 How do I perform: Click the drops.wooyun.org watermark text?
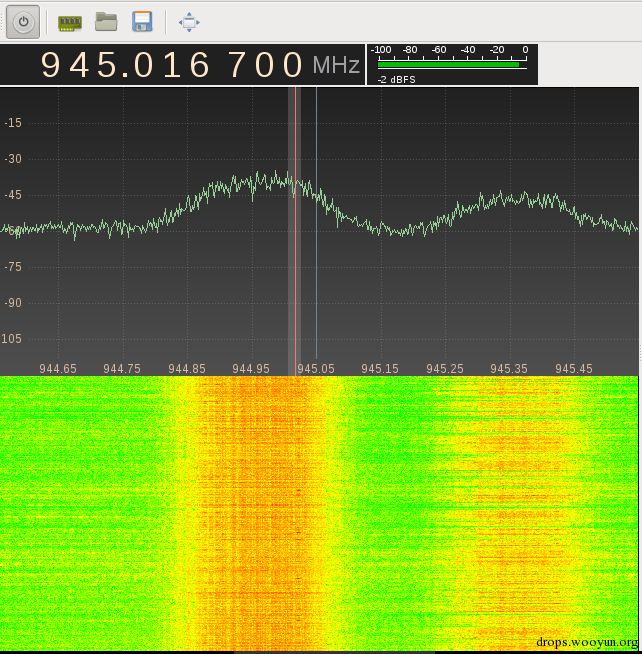[587, 642]
